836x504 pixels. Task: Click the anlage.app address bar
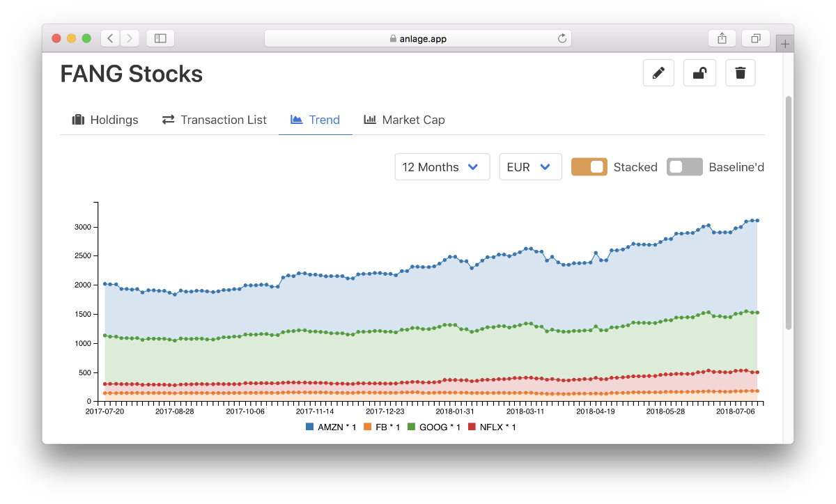[x=418, y=38]
